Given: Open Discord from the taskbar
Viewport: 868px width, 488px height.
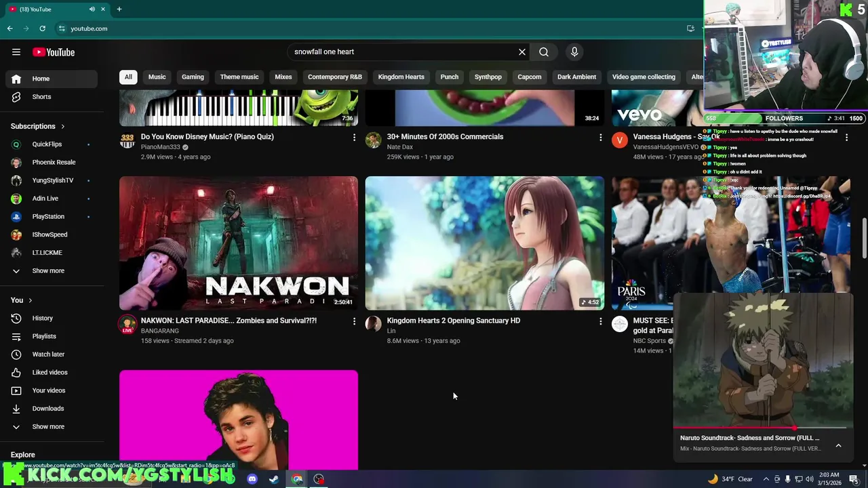Looking at the screenshot, I should [252, 479].
